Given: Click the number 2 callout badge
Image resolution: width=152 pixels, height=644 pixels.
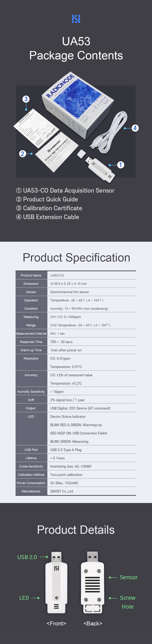Looking at the screenshot, I should point(22,154).
